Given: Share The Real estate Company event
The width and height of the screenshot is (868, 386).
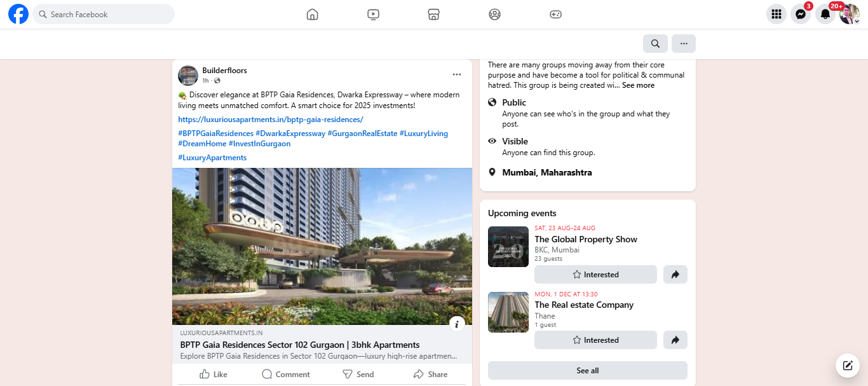Looking at the screenshot, I should pos(675,340).
